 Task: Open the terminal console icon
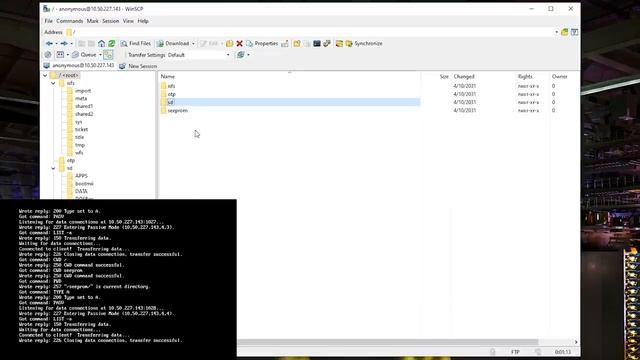[317, 43]
